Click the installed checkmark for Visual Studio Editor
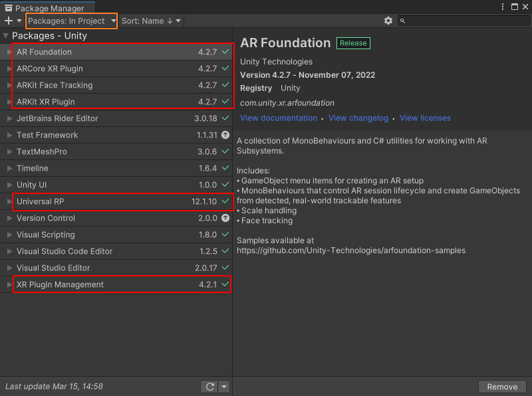Image resolution: width=532 pixels, height=396 pixels. click(225, 268)
